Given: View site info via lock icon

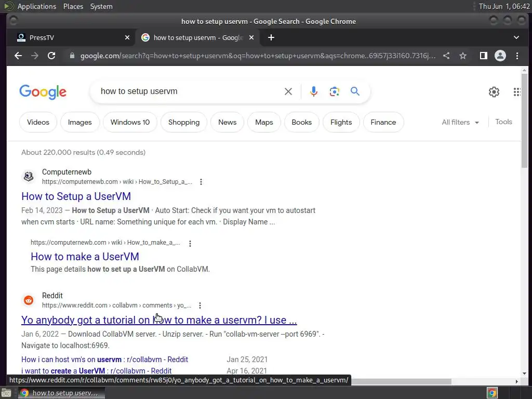Looking at the screenshot, I should point(72,56).
